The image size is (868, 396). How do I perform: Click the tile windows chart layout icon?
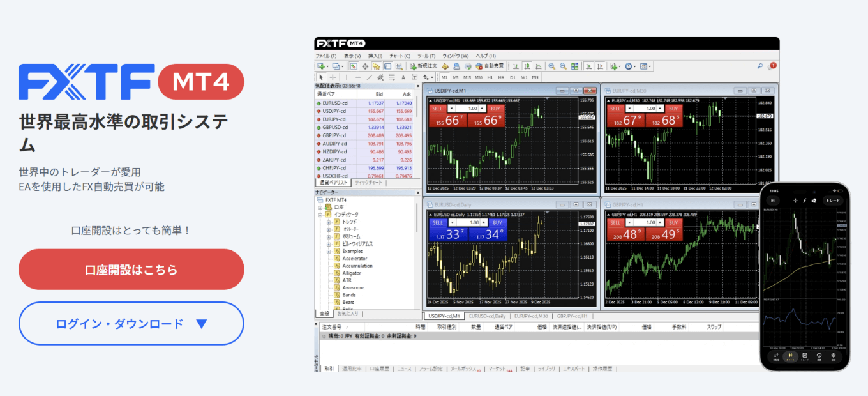click(x=574, y=66)
